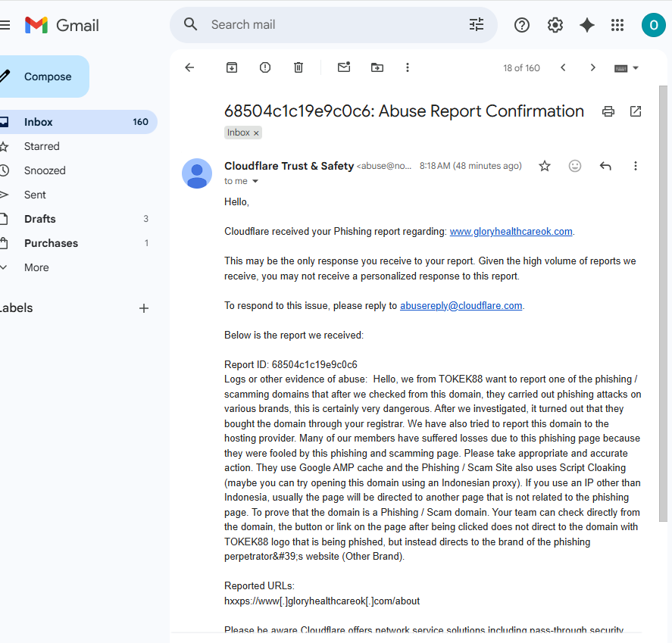Delete this email with trash icon

coord(298,67)
